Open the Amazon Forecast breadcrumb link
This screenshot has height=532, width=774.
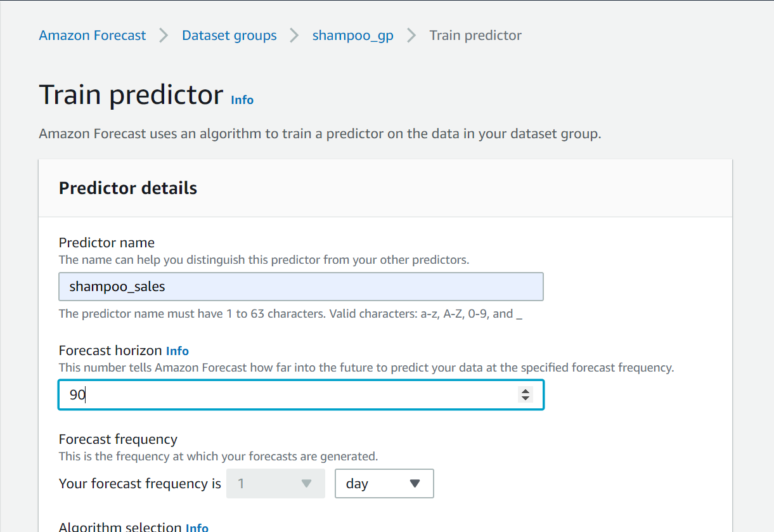(93, 36)
